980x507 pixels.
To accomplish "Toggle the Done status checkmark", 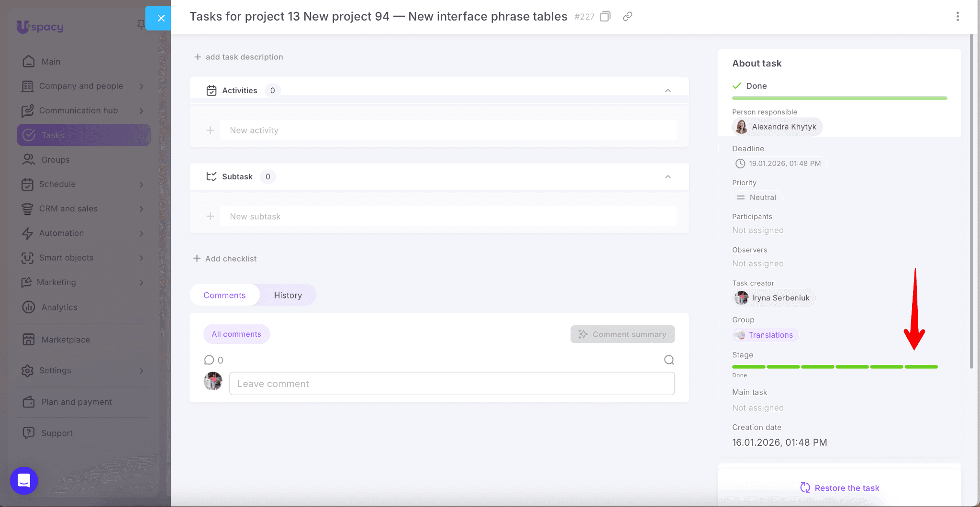I will point(737,86).
